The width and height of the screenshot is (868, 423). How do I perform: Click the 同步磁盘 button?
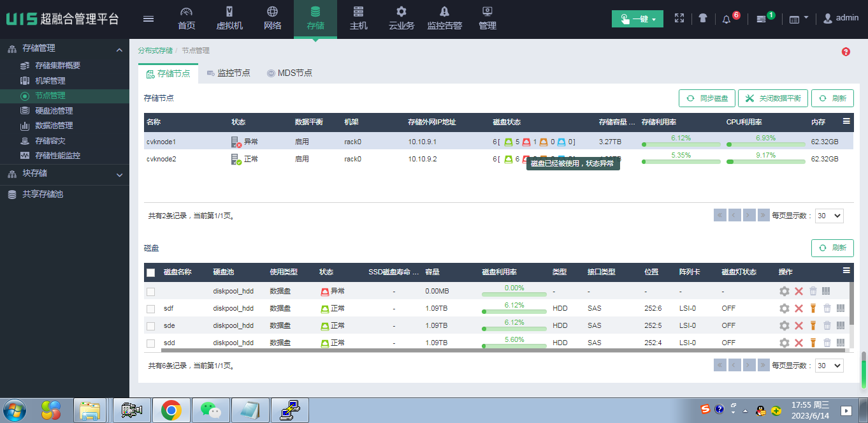click(x=707, y=98)
